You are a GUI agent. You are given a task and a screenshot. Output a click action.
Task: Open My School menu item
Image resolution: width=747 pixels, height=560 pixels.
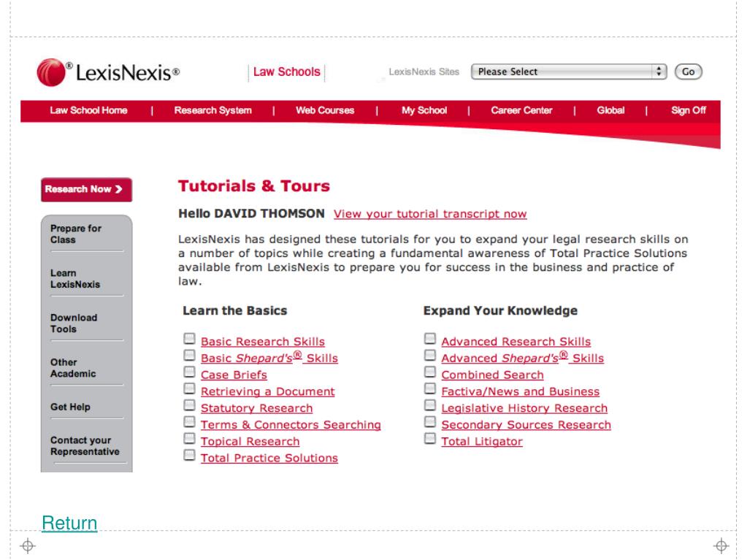pos(424,110)
